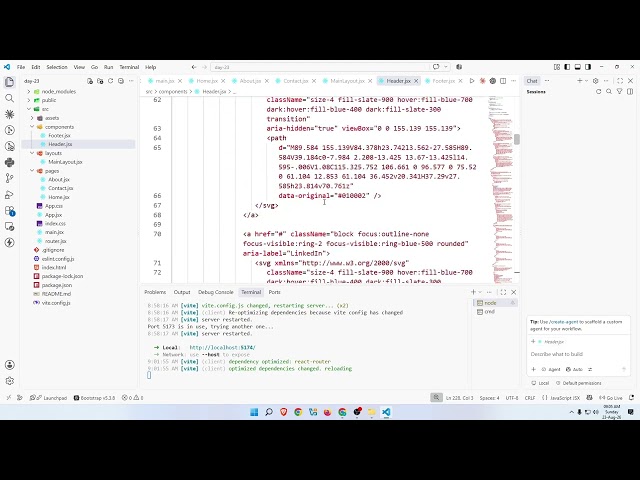Switch to the MainLayout.jsx editor tab

347,81
